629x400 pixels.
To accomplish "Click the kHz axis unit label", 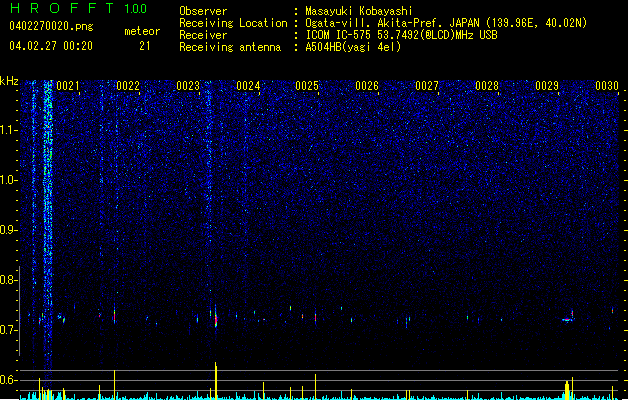I will pyautogui.click(x=9, y=81).
